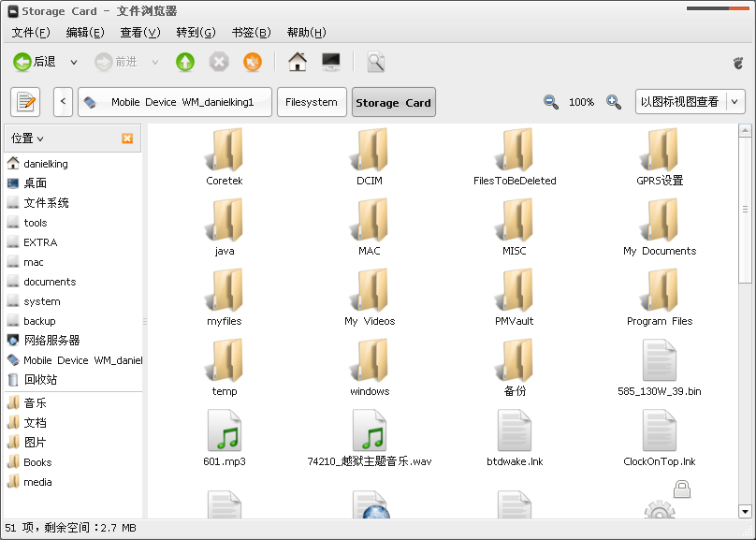Select 文件系统 in the sidebar
The image size is (756, 540).
(x=73, y=203)
